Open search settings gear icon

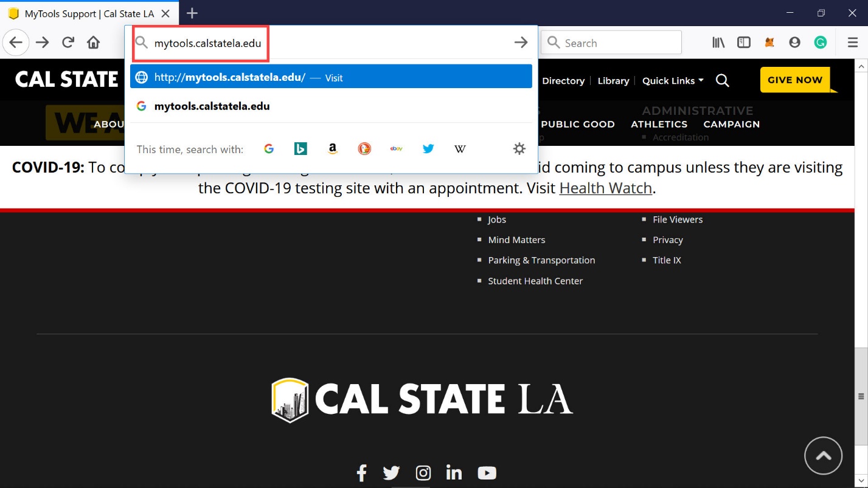click(x=519, y=149)
